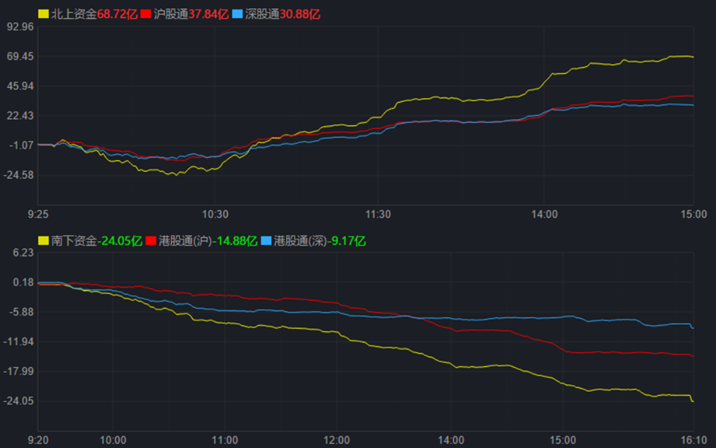Toggle the 南下资金 series legend label
Screen dimensions: 716x448
[73, 241]
